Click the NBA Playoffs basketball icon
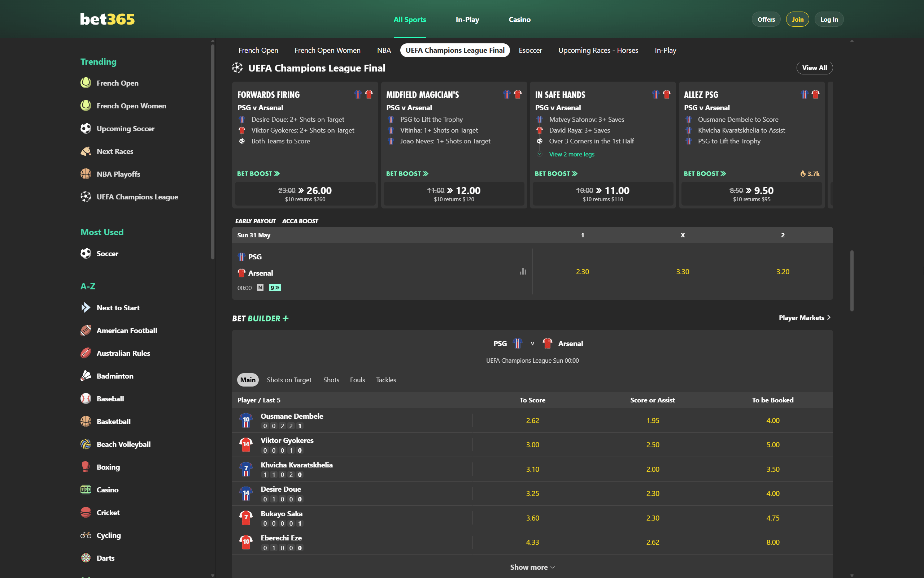Image resolution: width=924 pixels, height=578 pixels. (86, 174)
